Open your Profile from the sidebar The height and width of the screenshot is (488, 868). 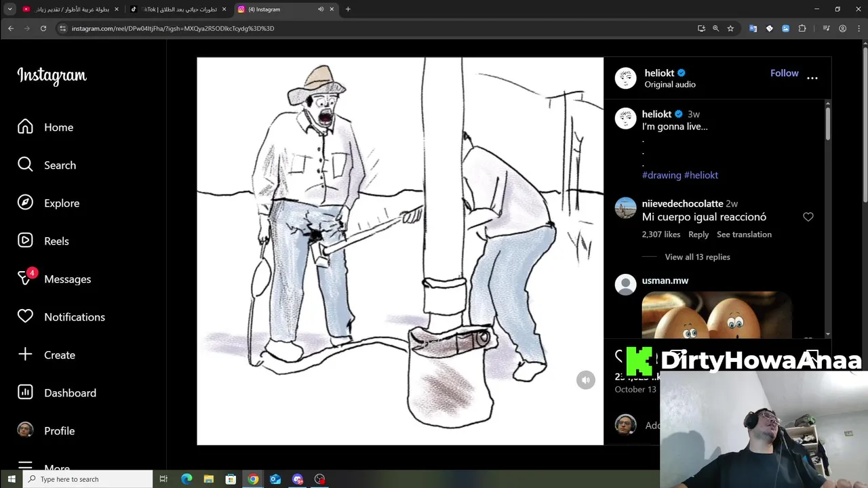tap(45, 431)
